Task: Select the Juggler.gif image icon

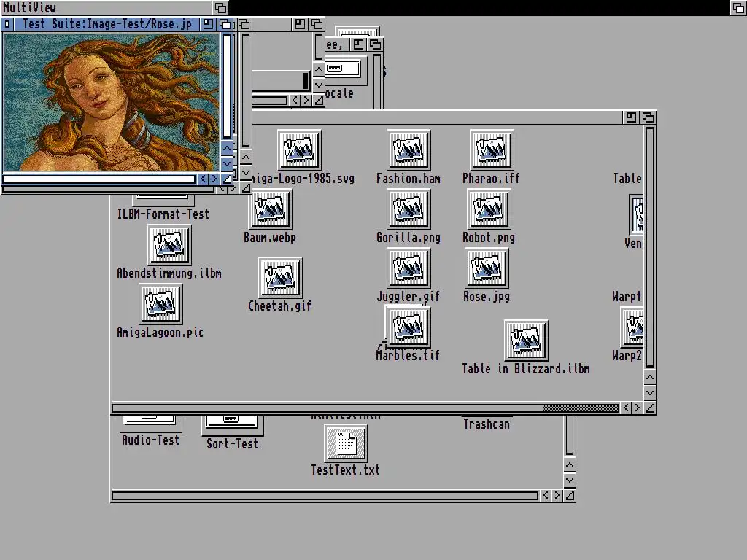Action: (409, 268)
